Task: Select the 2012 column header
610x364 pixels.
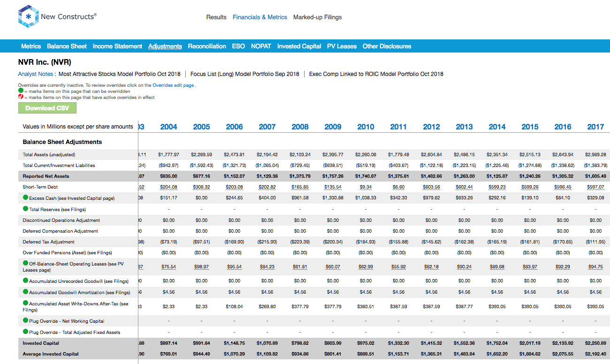Action: tap(431, 127)
